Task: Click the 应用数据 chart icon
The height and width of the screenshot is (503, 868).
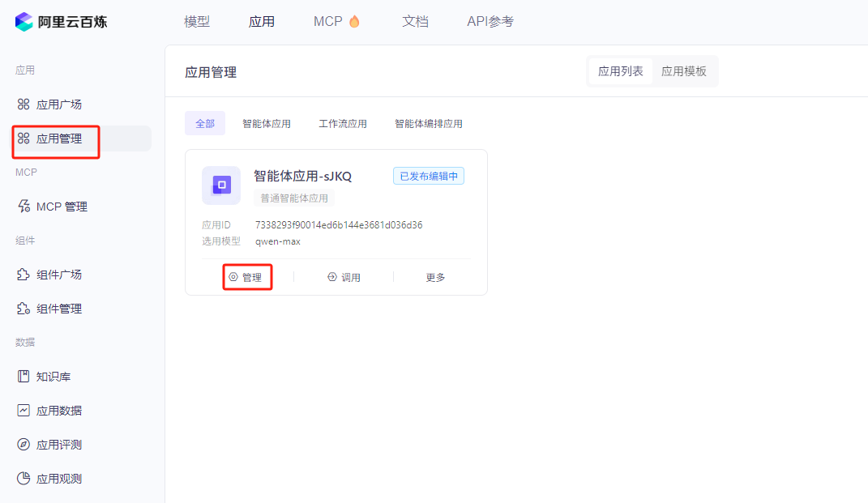Action: click(24, 411)
